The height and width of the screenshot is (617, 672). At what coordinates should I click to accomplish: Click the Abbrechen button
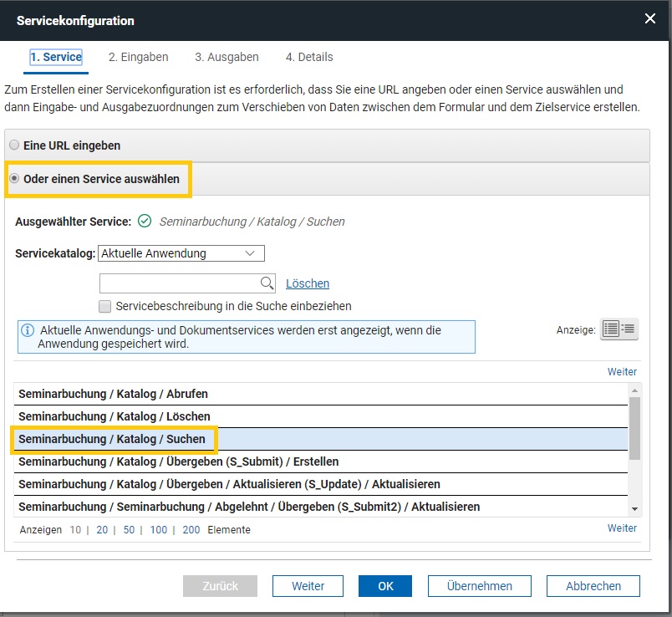[593, 586]
